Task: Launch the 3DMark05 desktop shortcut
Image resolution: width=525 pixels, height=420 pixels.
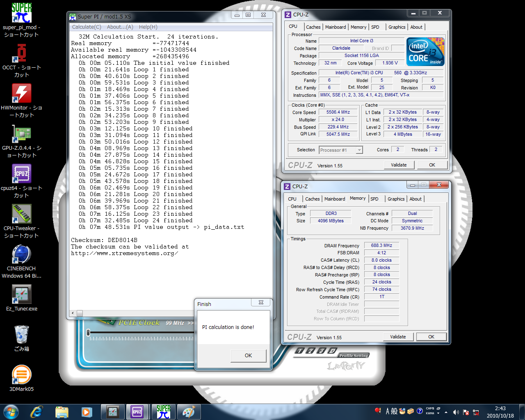Action: tap(21, 378)
